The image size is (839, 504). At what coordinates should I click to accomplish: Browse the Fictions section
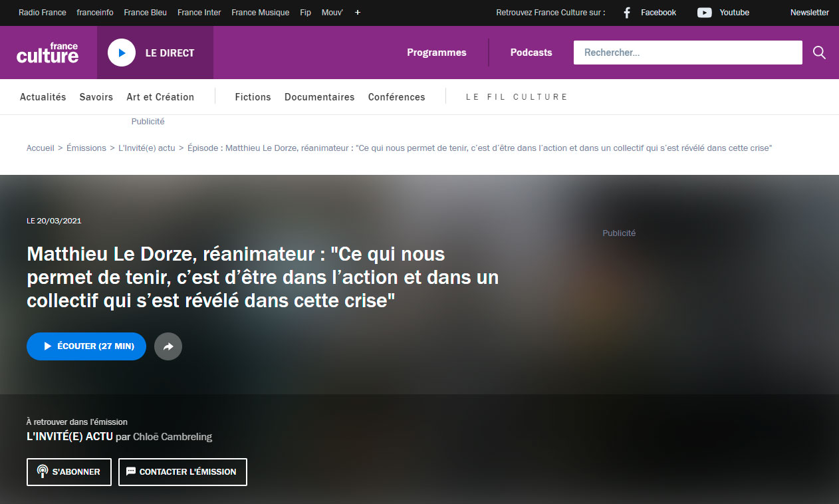(x=253, y=97)
